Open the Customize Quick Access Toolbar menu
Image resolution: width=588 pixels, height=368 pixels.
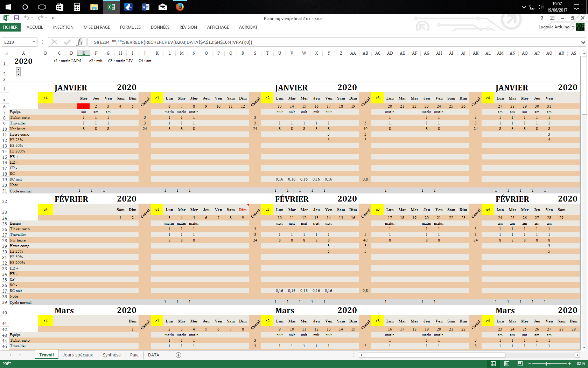[x=52, y=18]
